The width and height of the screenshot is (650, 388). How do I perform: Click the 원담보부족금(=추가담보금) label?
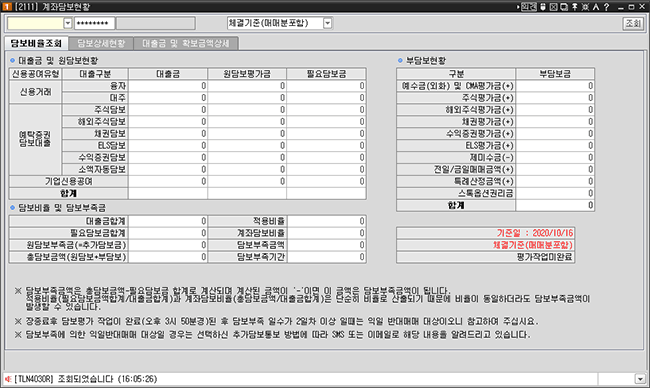coord(68,245)
